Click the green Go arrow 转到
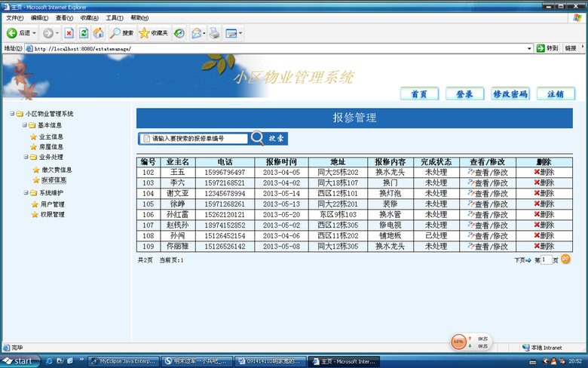588x368 pixels. 541,48
